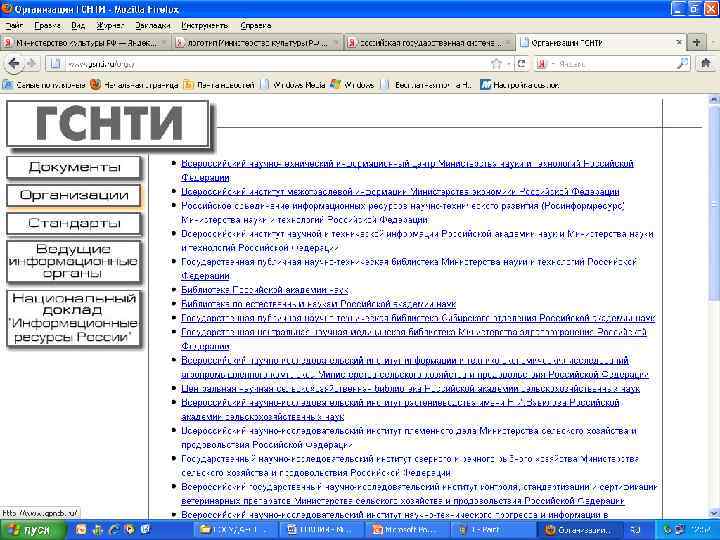Open Самые популярные bookmark
This screenshot has height=540, width=720.
[x=45, y=85]
